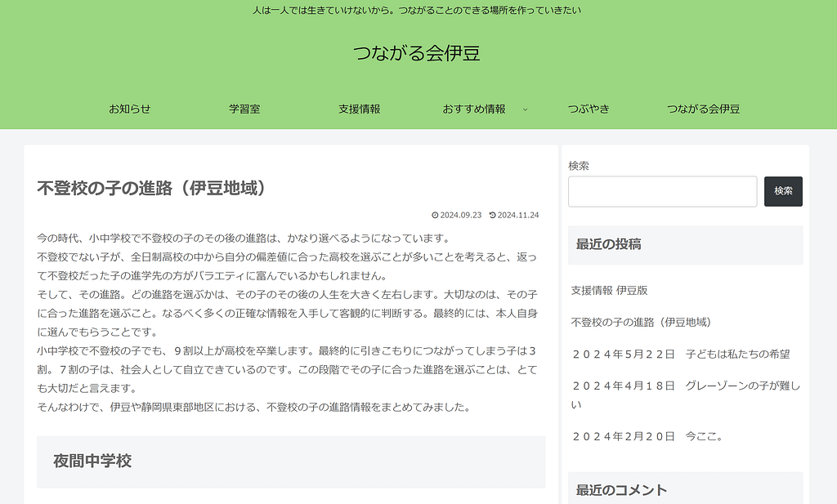
Task: Go to 支援情報 in navigation
Action: [359, 109]
